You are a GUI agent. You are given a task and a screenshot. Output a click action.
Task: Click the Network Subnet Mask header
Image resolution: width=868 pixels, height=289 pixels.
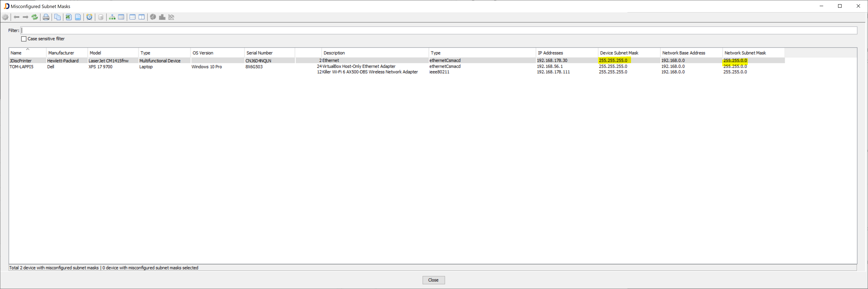(x=745, y=53)
